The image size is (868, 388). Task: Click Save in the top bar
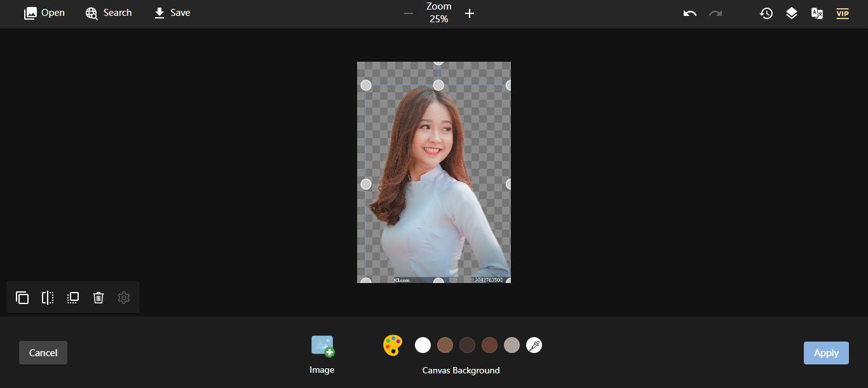coord(172,13)
